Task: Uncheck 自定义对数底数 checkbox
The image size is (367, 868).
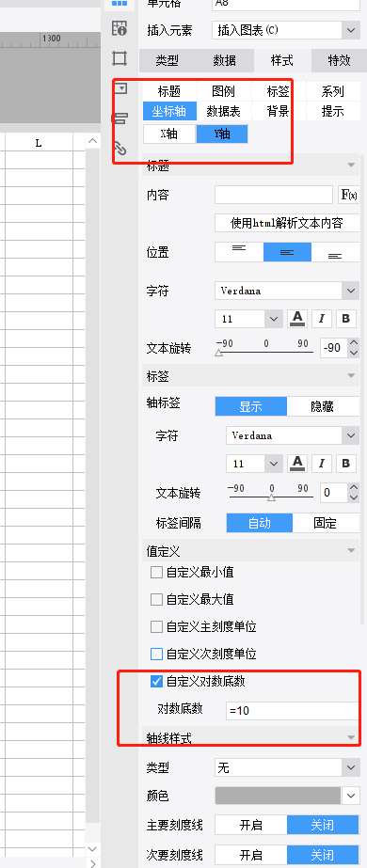Action: (x=156, y=682)
